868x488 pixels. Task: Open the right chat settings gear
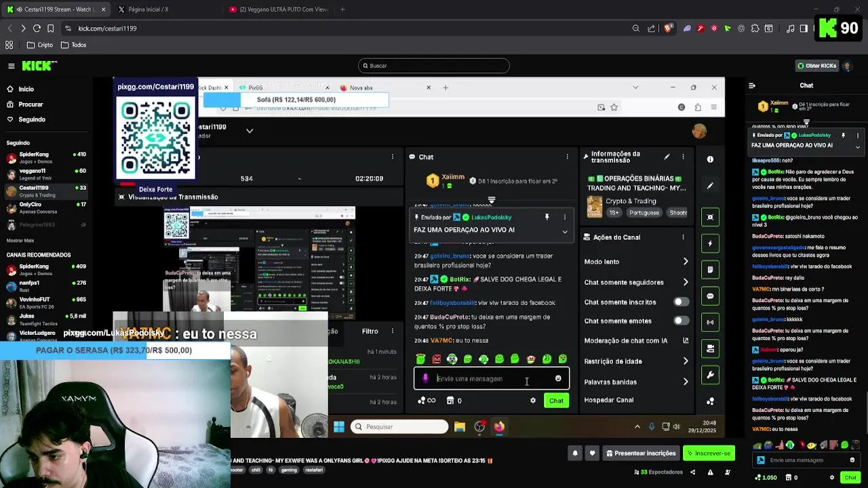click(832, 477)
